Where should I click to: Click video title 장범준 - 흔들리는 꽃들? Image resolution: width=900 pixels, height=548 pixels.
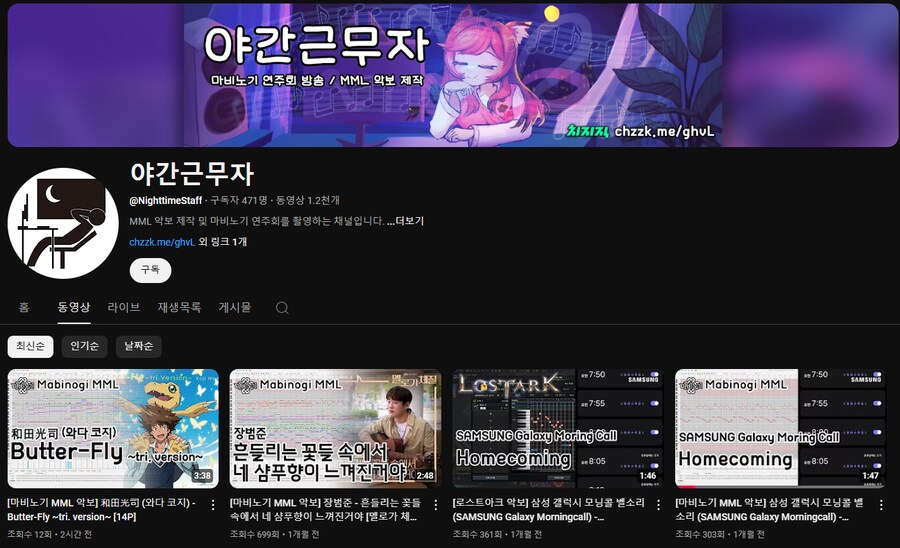(325, 510)
